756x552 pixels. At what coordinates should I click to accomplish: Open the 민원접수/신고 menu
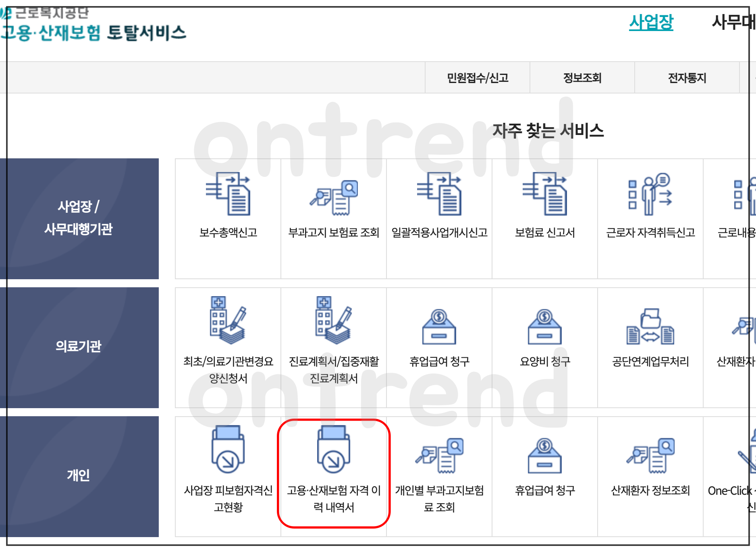tap(478, 77)
